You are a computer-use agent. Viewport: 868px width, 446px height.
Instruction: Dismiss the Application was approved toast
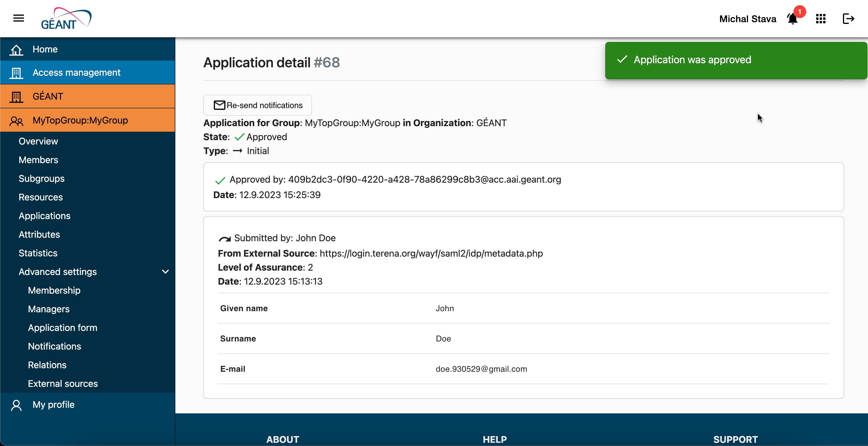coord(736,60)
